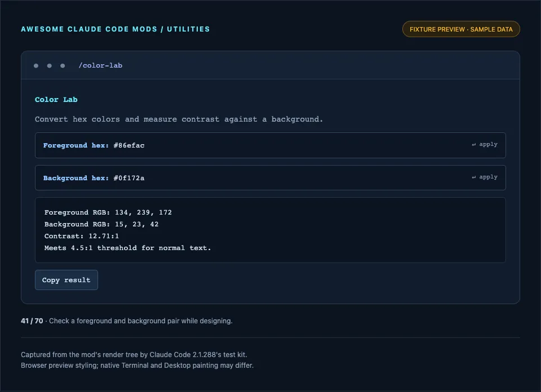Click the Fixture Preview · Sample Data badge

point(461,29)
